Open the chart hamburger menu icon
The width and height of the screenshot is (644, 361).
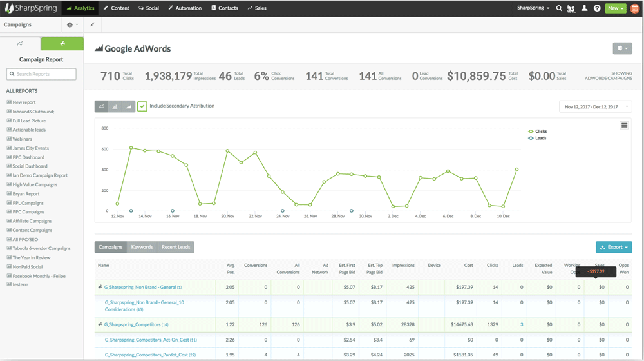pos(624,125)
